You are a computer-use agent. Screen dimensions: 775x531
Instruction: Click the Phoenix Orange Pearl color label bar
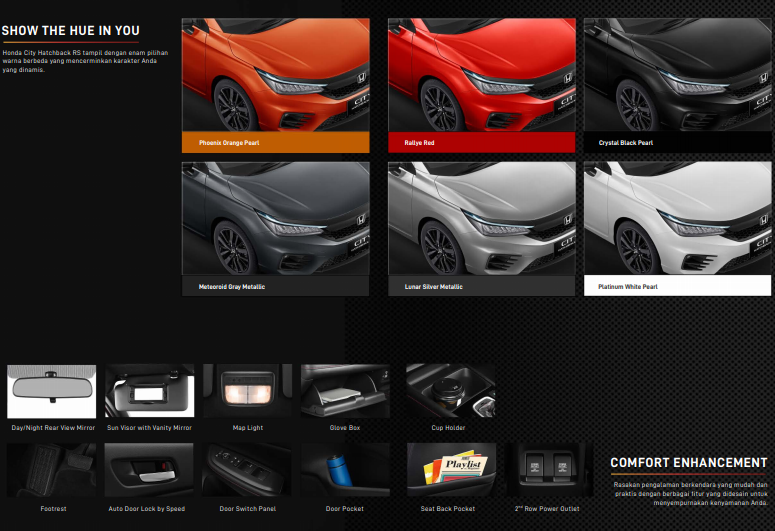pyautogui.click(x=275, y=143)
